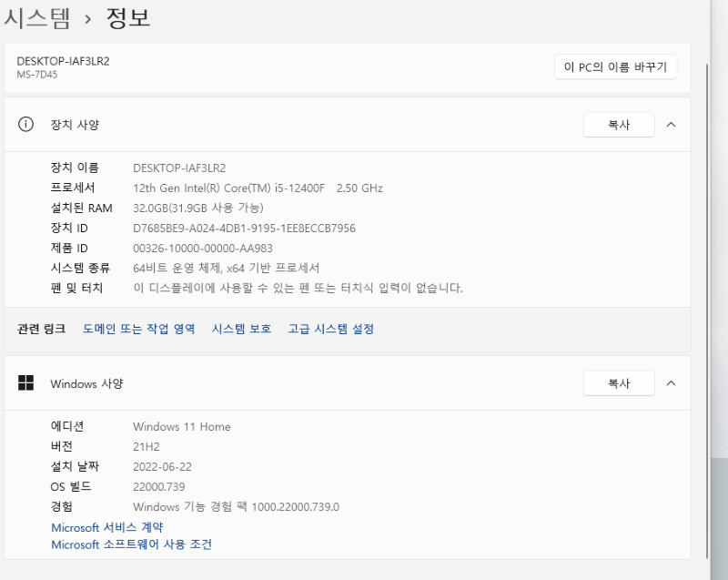Viewport: 728px width, 580px height.
Task: Open the 시스템 보호 link
Action: click(x=241, y=329)
